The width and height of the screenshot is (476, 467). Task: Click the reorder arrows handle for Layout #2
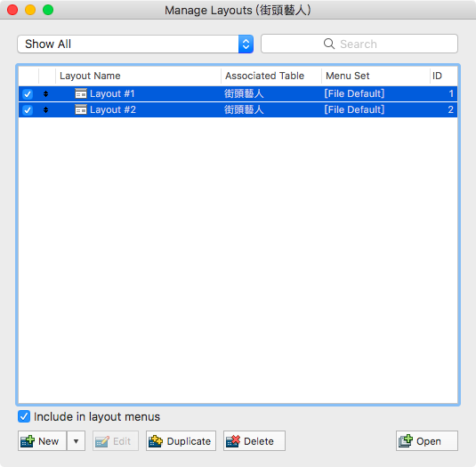tap(46, 109)
